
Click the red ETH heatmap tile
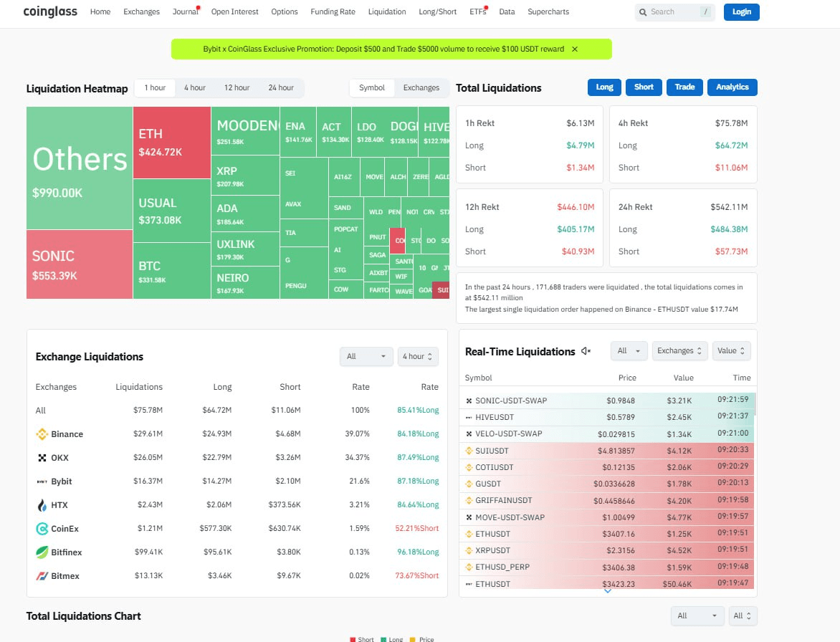pos(172,142)
